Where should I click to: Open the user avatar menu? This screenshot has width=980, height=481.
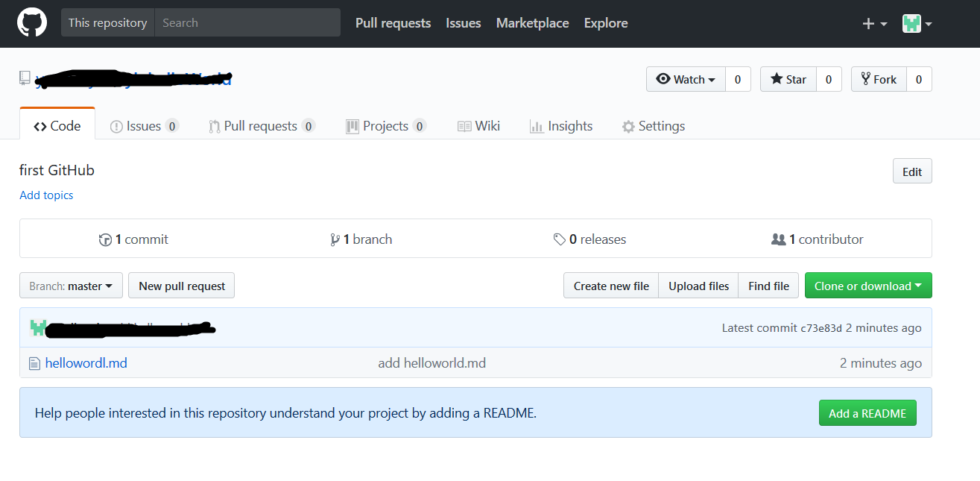pyautogui.click(x=917, y=24)
